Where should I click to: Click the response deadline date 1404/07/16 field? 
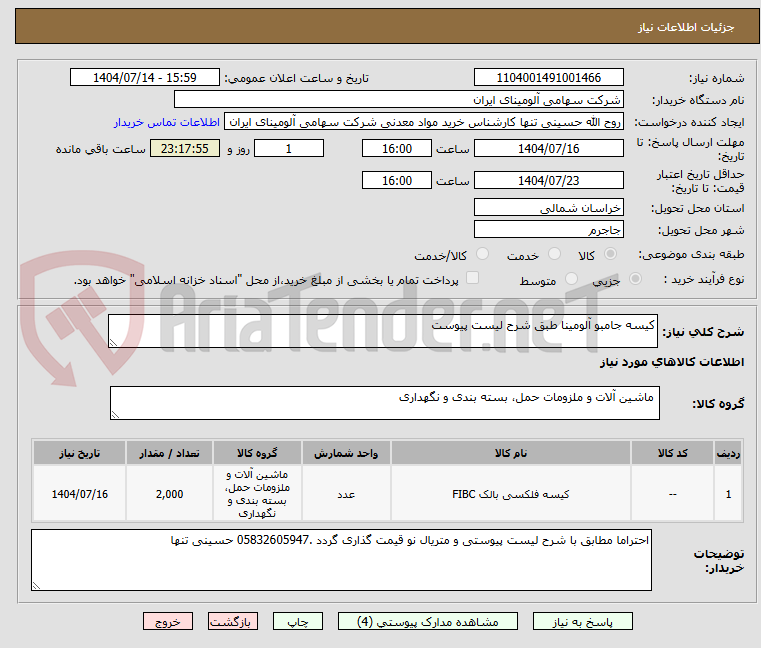[548, 149]
